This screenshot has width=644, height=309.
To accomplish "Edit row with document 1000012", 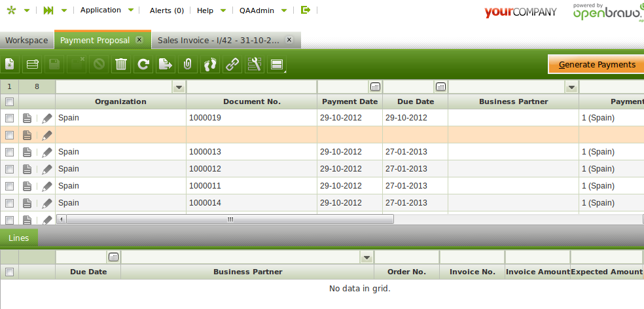I will [47, 169].
